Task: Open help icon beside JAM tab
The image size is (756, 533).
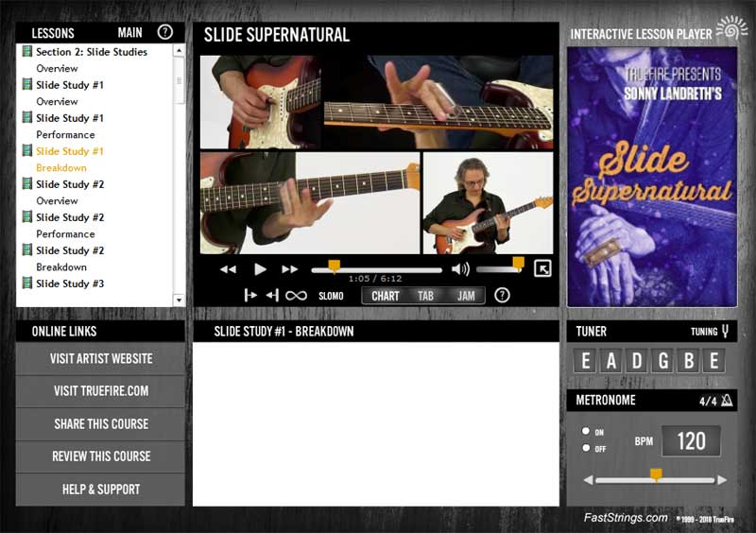Action: pyautogui.click(x=502, y=295)
